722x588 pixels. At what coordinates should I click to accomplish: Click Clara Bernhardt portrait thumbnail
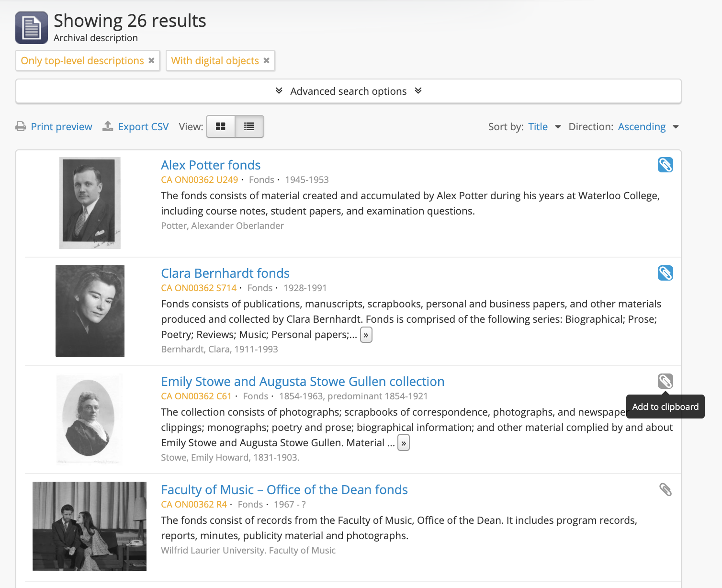[90, 311]
